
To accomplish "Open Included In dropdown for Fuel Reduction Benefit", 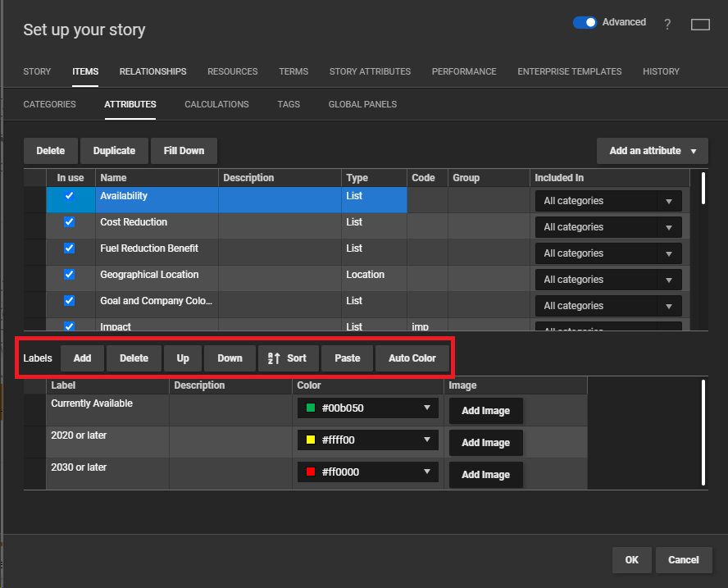I will (x=608, y=253).
